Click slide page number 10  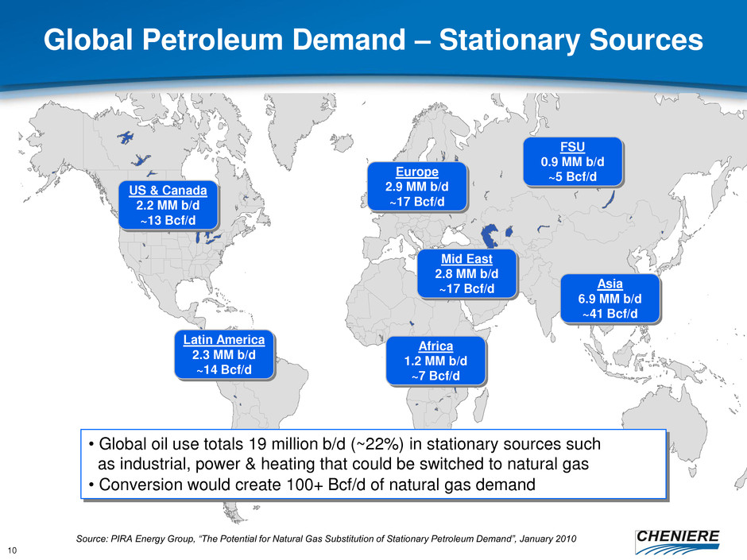click(x=13, y=547)
